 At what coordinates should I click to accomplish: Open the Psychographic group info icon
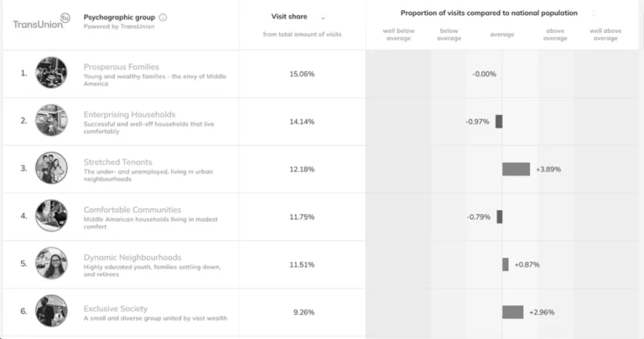pos(163,17)
